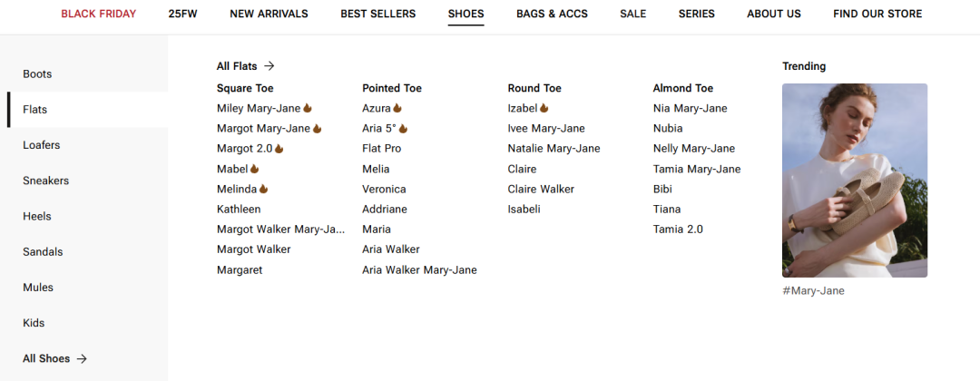Click flame icon next to Miley Mary-Jane
980x381 pixels.
(x=308, y=108)
